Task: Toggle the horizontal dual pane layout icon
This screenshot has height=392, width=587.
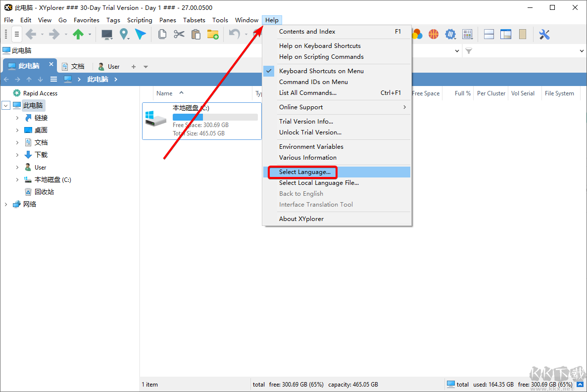Action: coord(489,35)
